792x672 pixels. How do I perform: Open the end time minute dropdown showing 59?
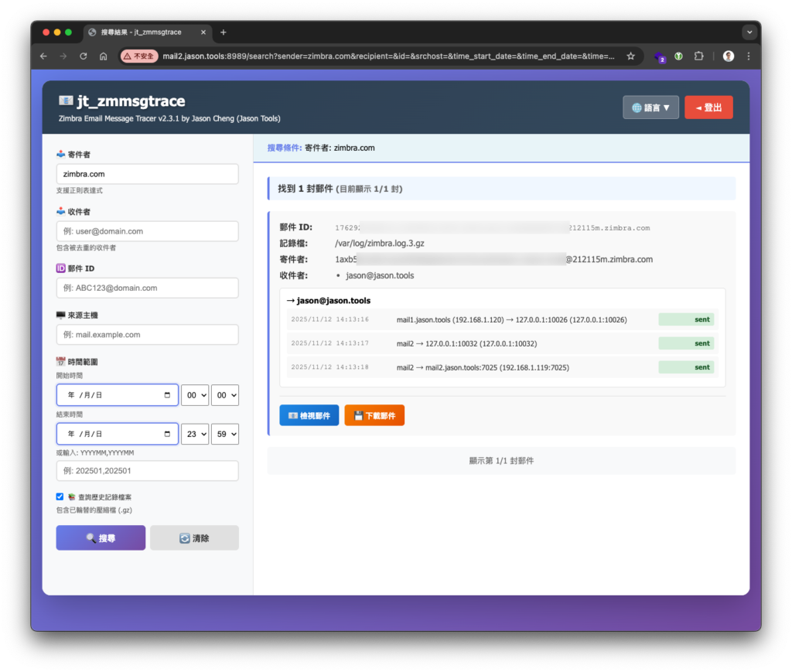(x=225, y=434)
